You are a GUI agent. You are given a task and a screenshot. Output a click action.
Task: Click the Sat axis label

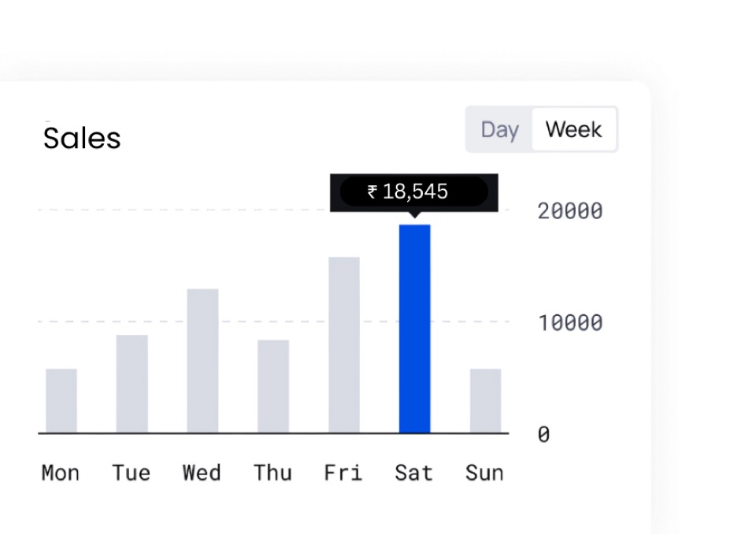pyautogui.click(x=414, y=473)
